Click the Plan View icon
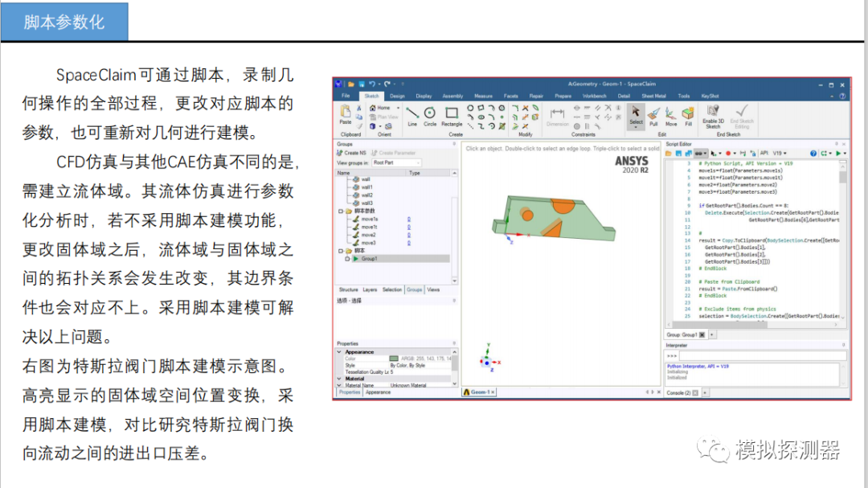 pyautogui.click(x=373, y=117)
